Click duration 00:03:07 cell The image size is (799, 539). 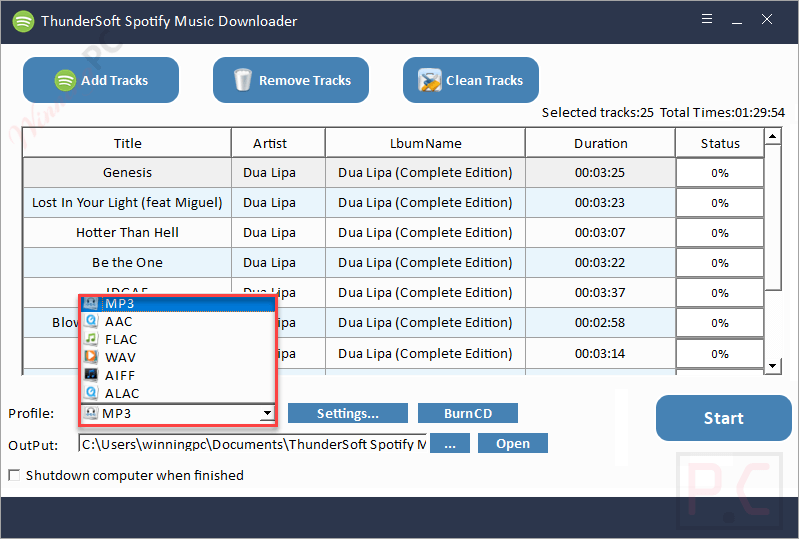pyautogui.click(x=600, y=233)
